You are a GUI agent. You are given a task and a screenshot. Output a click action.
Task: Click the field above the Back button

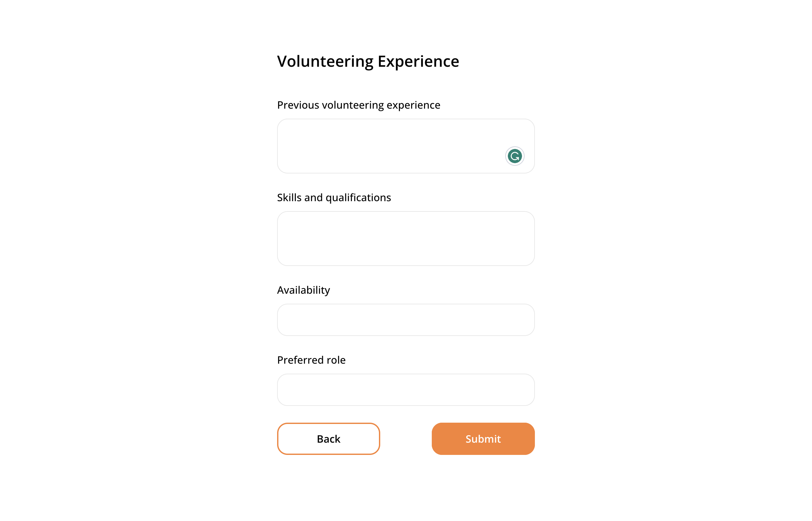pos(406,389)
